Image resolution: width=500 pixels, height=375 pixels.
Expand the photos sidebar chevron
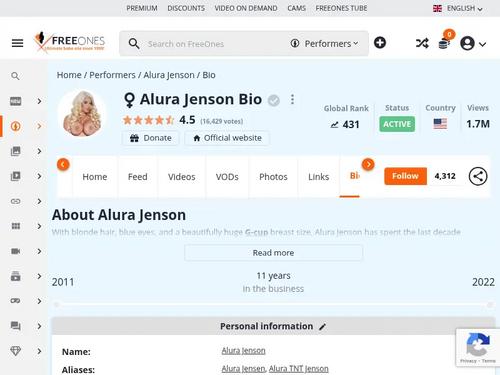click(x=39, y=151)
